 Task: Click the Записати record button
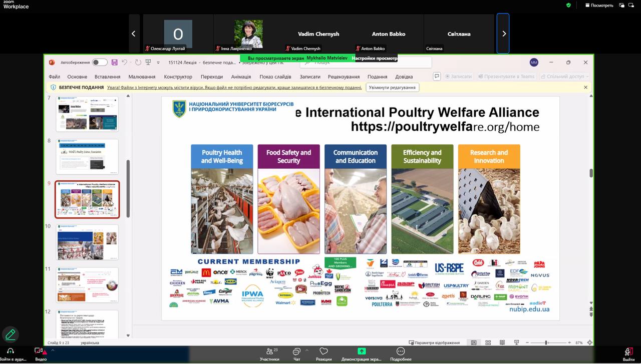pyautogui.click(x=458, y=77)
